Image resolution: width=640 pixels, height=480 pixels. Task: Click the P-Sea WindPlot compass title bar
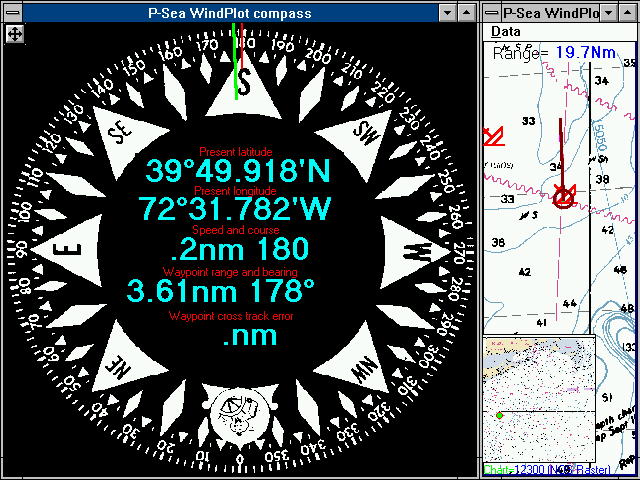(x=230, y=13)
